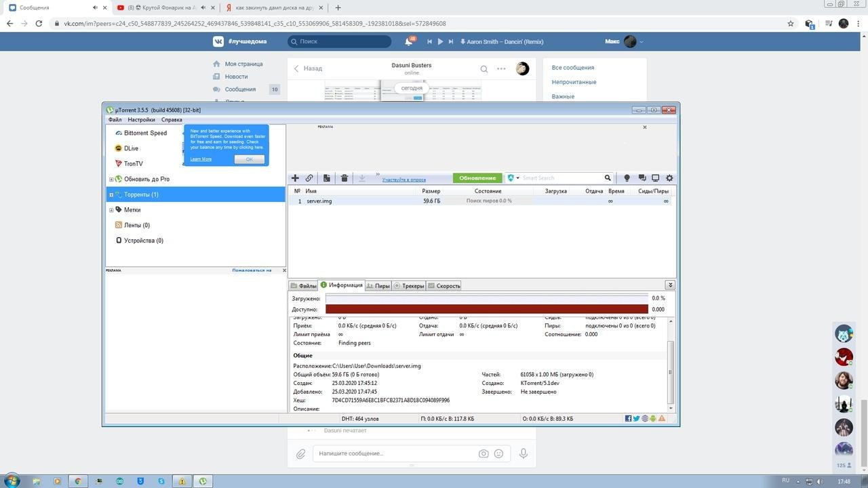Open Smart Search provider dropdown arrow
The height and width of the screenshot is (488, 868).
click(x=518, y=178)
